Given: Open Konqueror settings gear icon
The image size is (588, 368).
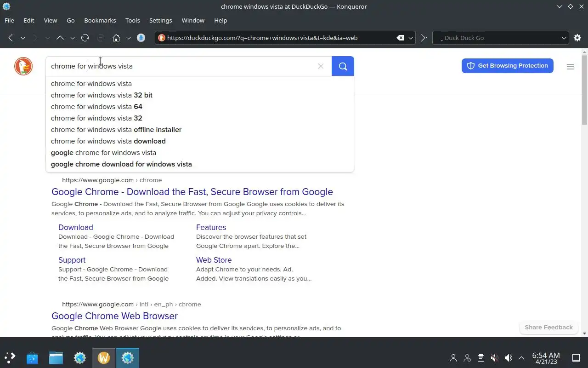Looking at the screenshot, I should [x=577, y=38].
